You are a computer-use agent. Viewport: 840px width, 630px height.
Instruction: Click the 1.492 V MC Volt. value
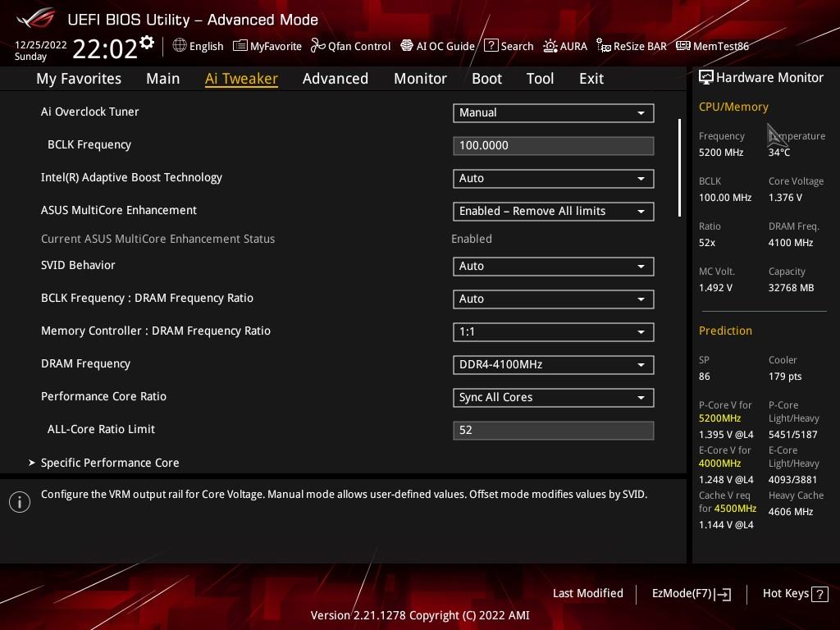pos(715,288)
